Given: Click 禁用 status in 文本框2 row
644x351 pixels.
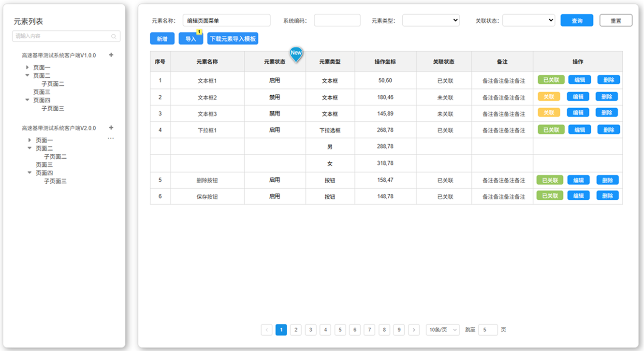Looking at the screenshot, I should [275, 97].
